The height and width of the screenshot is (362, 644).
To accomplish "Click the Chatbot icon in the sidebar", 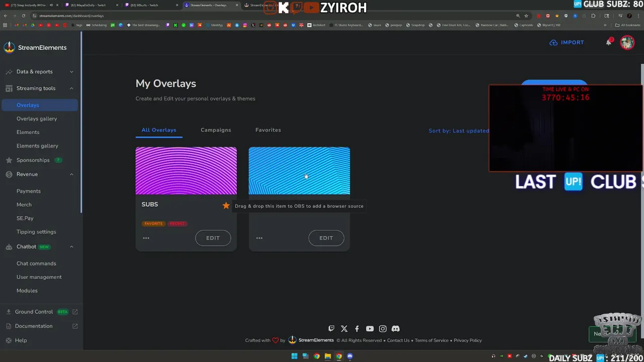I will click(9, 247).
